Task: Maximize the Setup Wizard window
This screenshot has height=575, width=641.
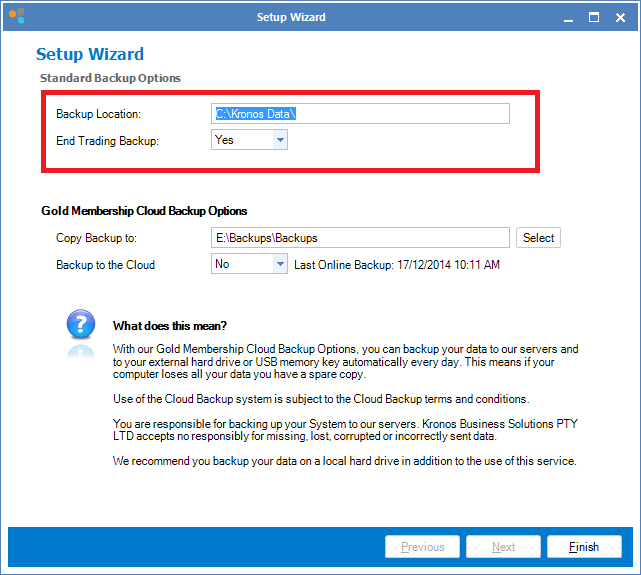Action: 593,17
